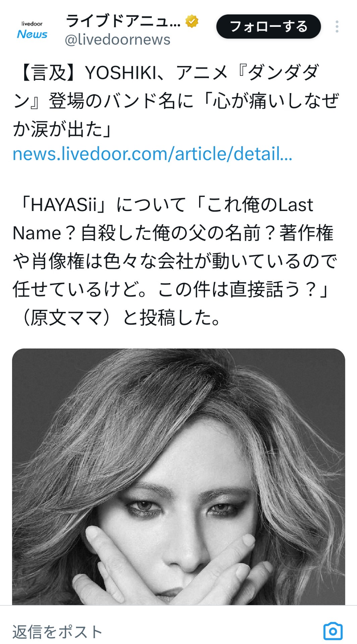The image size is (357, 644).
Task: Click small livedoor wordmark in avatar
Action: 32,24
